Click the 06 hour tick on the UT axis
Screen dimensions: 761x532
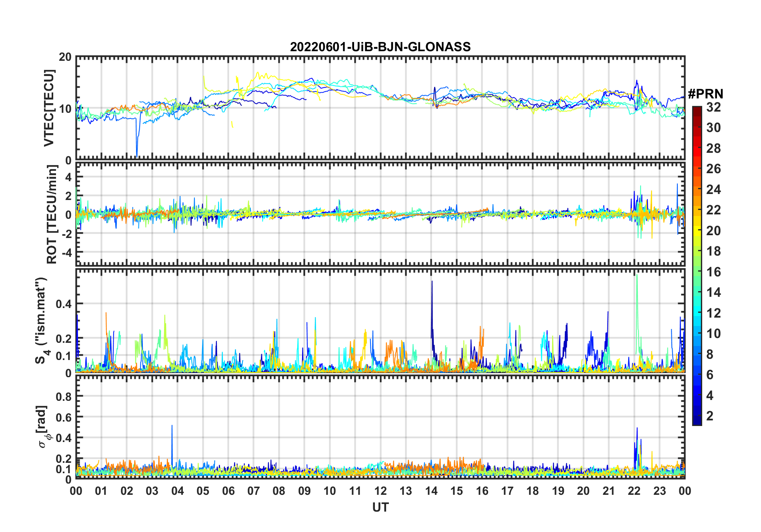(228, 491)
